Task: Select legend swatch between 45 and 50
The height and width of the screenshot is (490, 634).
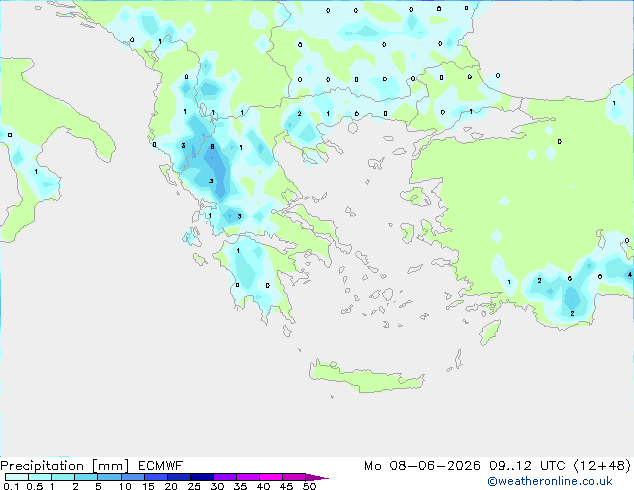Action: point(294,477)
